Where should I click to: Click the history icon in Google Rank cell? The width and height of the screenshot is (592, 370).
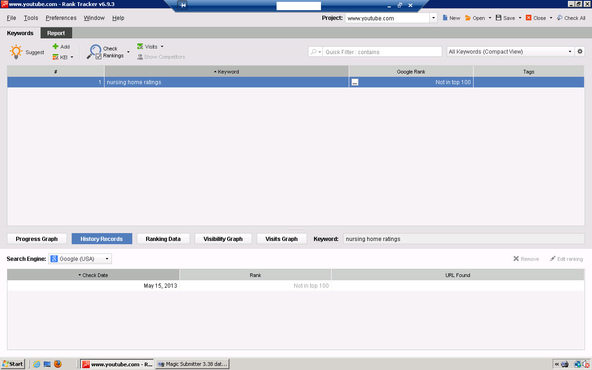355,82
